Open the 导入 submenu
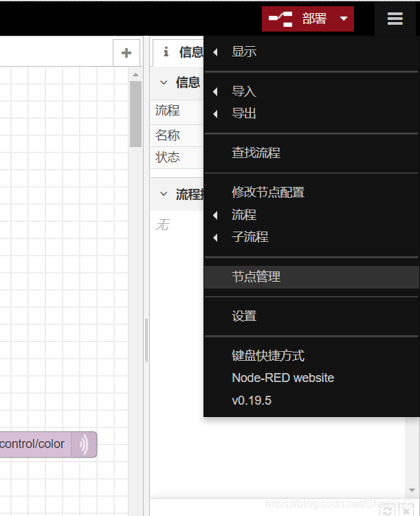Image resolution: width=420 pixels, height=516 pixels. coord(311,91)
